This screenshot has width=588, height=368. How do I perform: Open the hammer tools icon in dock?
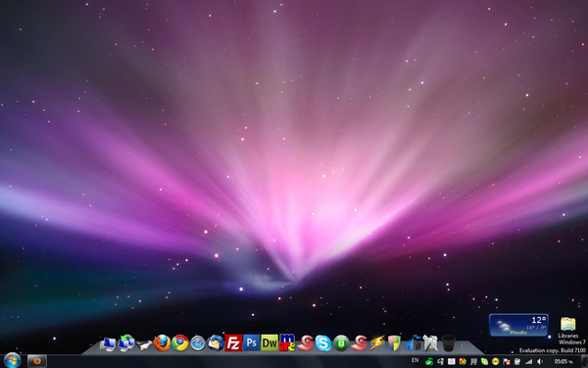click(430, 342)
